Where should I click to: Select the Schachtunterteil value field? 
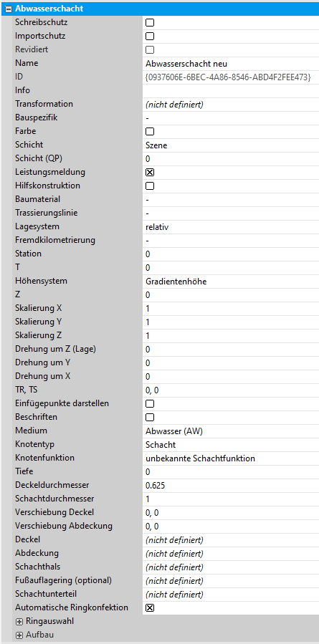(x=231, y=595)
